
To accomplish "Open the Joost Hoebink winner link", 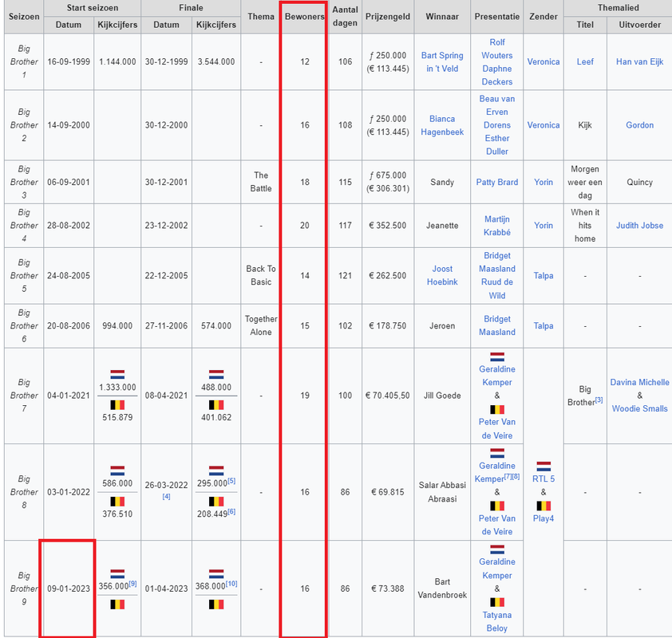I will [442, 275].
